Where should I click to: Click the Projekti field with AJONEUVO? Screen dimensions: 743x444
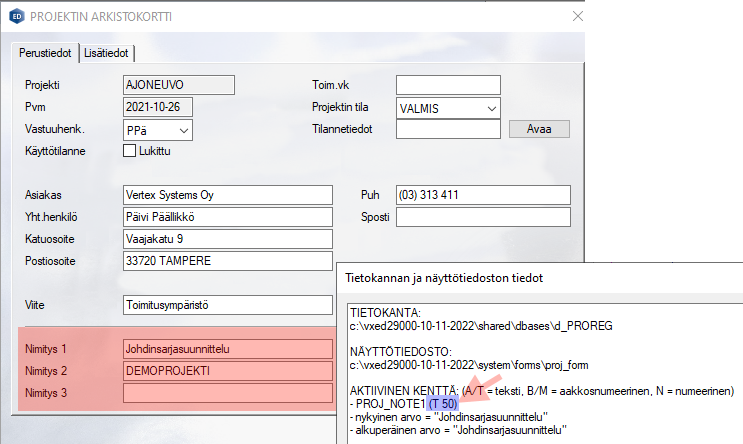click(x=177, y=85)
